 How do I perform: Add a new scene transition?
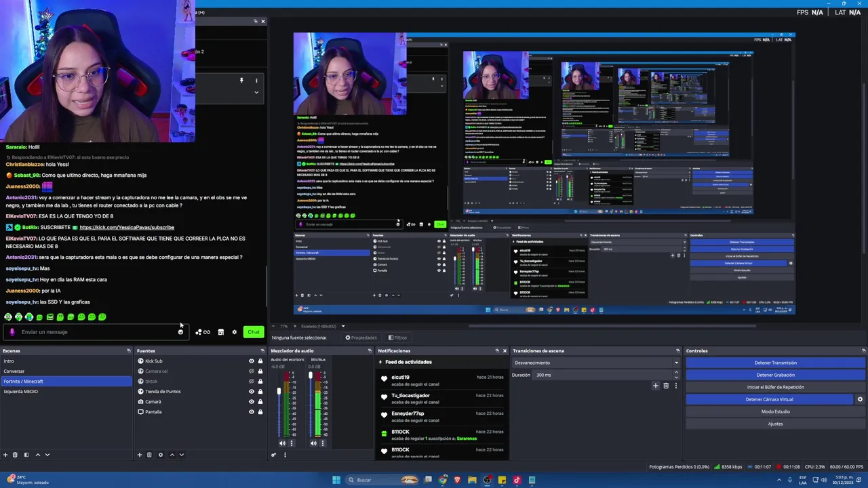655,386
